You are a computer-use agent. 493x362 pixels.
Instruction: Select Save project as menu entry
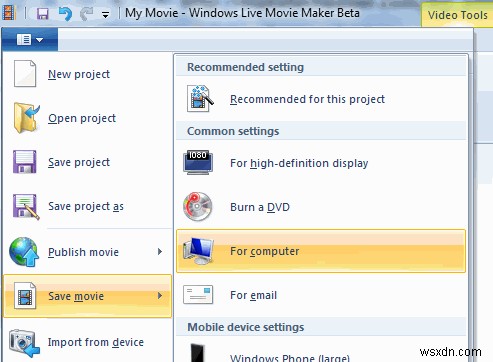(x=88, y=206)
